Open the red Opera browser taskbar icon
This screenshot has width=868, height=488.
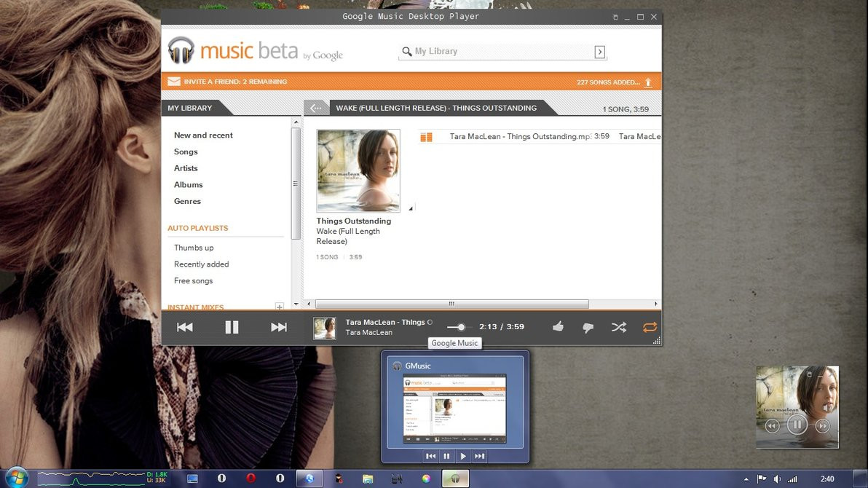point(250,478)
